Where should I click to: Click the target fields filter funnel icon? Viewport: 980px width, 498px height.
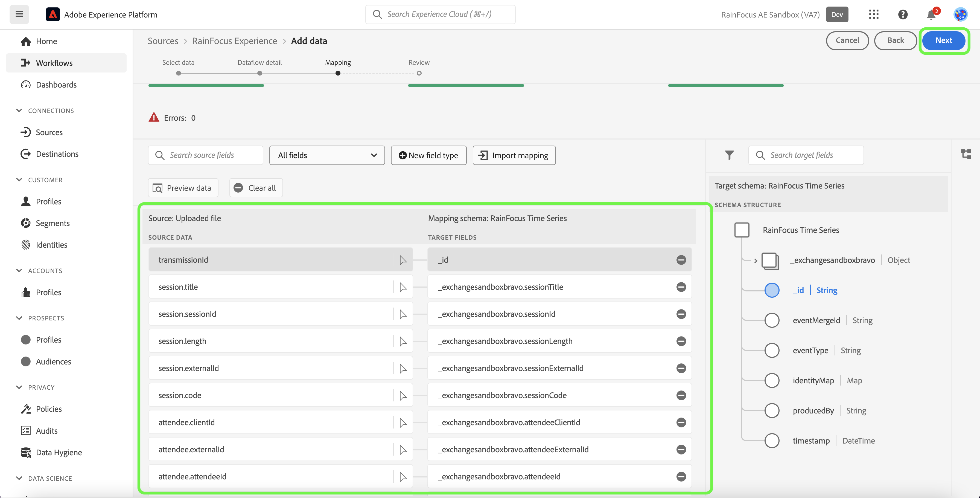coord(729,155)
